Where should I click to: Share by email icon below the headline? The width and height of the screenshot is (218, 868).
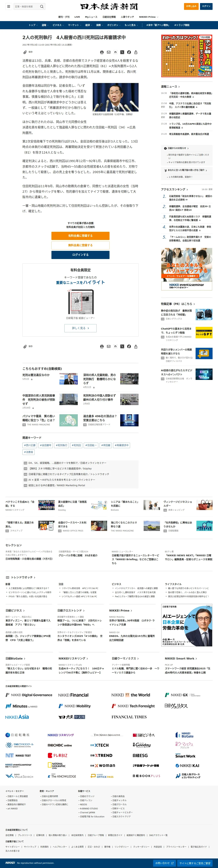109,52
